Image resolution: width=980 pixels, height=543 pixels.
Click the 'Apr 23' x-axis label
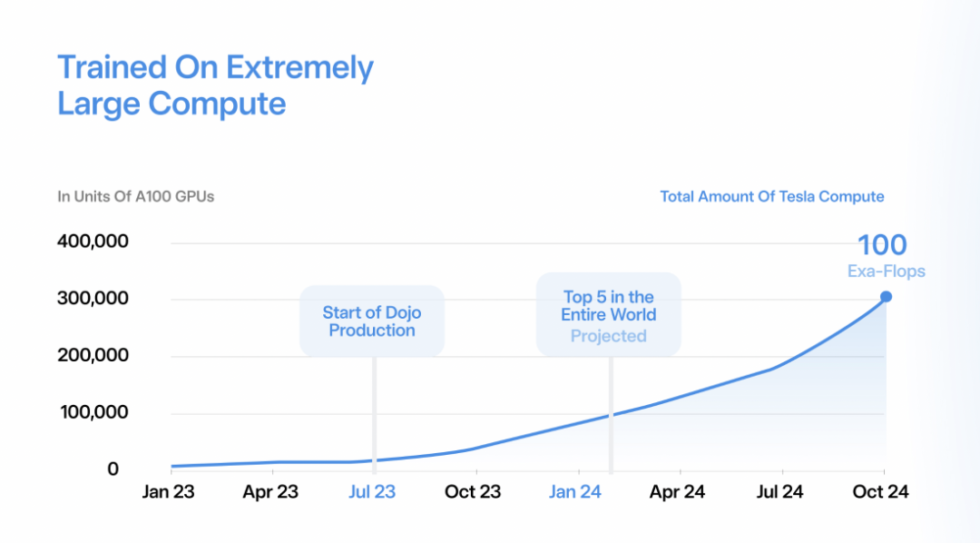(x=270, y=492)
